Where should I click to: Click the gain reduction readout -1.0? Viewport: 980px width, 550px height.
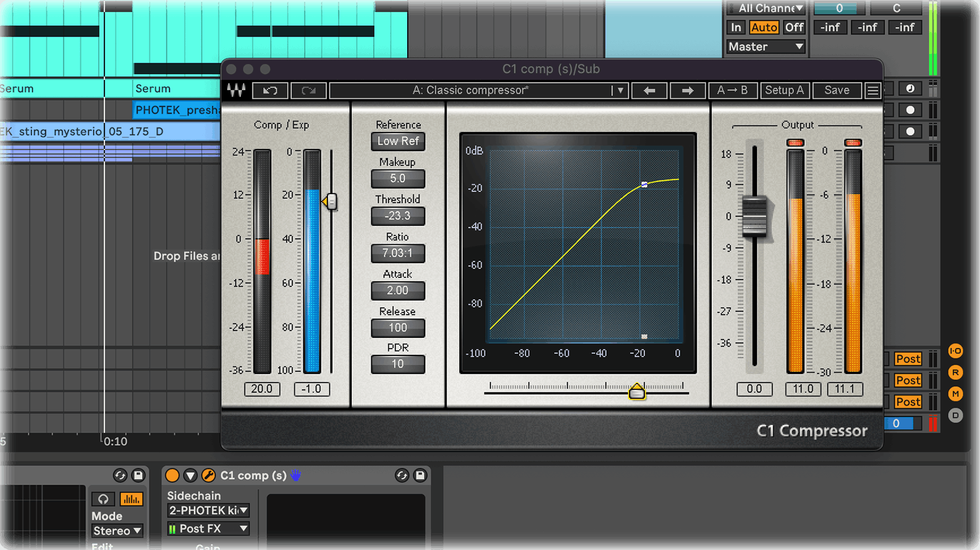coord(311,389)
